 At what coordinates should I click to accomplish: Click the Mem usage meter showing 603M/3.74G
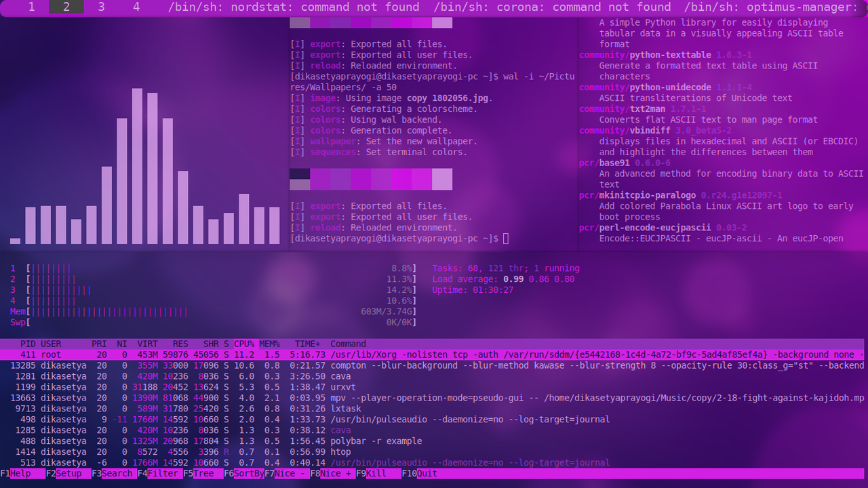coord(213,312)
